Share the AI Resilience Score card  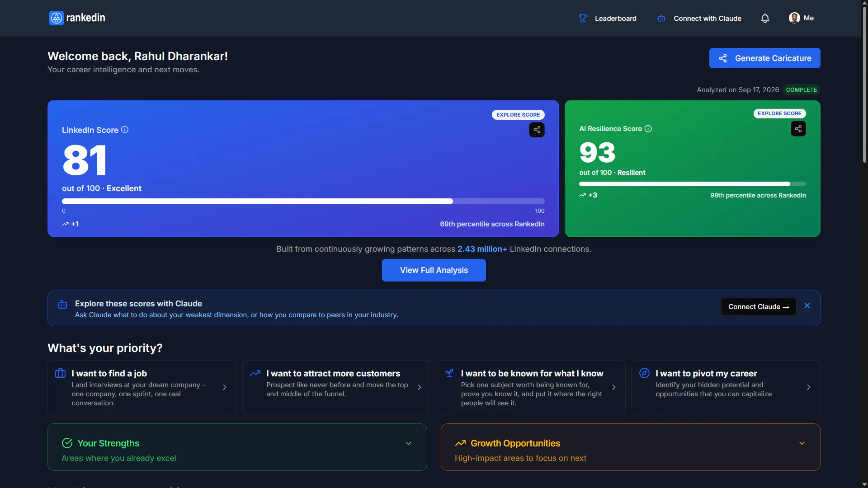pos(798,129)
